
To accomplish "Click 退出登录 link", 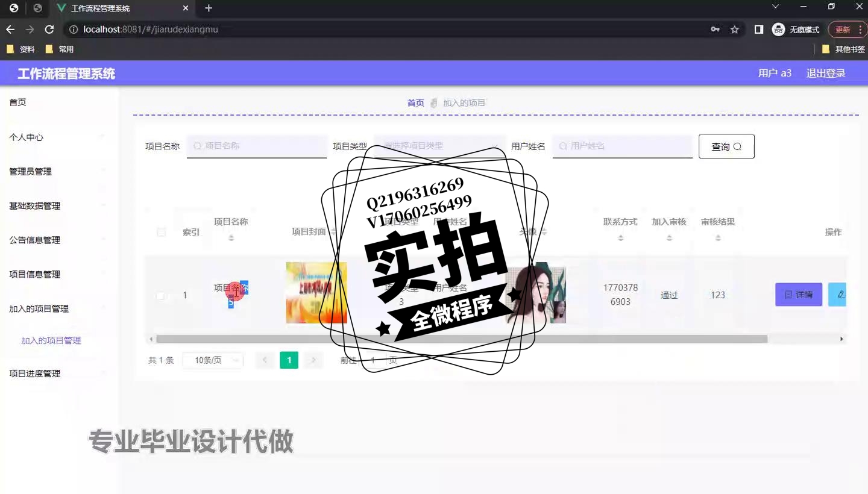I will click(x=826, y=73).
